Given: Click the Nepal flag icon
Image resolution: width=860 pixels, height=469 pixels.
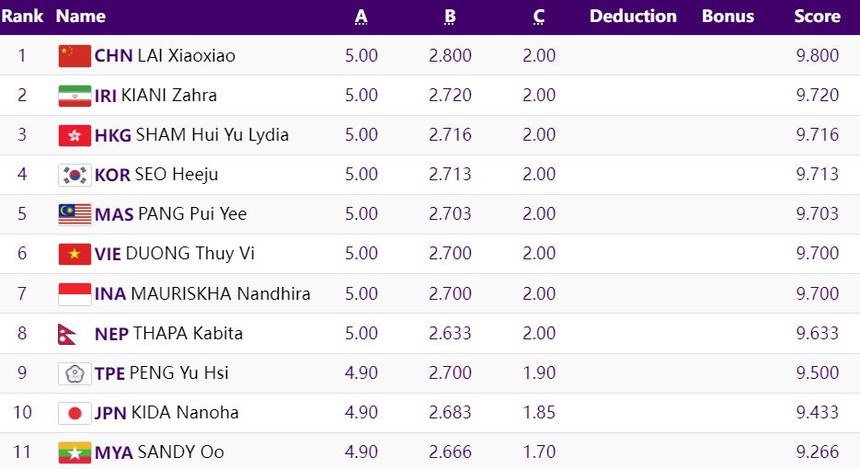Looking at the screenshot, I should 68,333.
